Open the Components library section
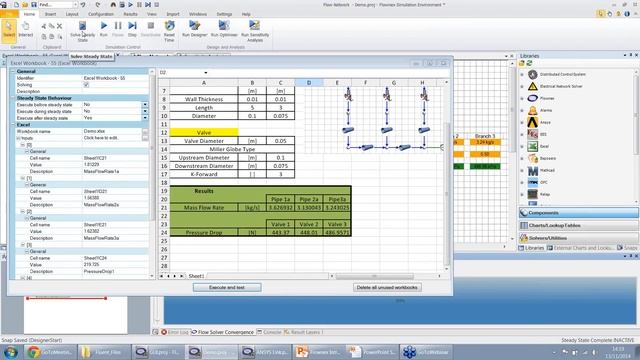The height and width of the screenshot is (360, 640). (x=578, y=213)
